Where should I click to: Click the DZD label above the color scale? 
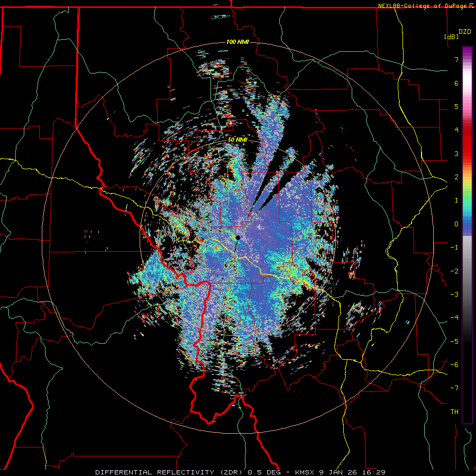coord(465,32)
